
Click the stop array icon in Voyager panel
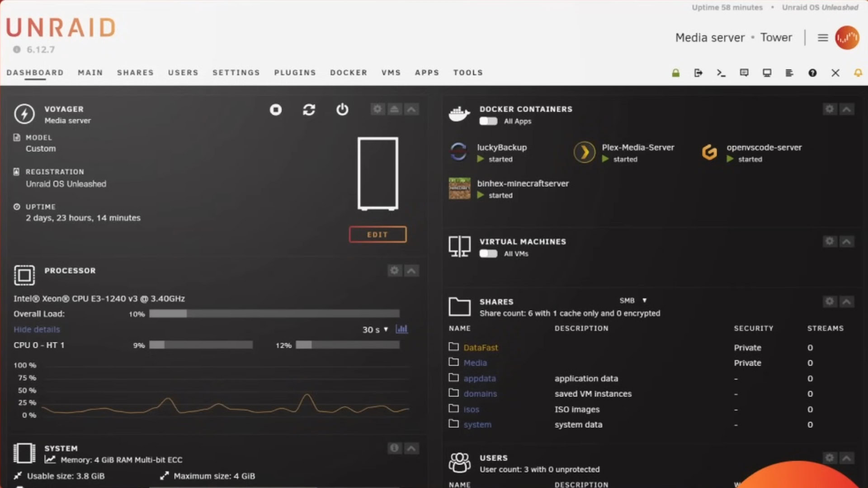[276, 110]
